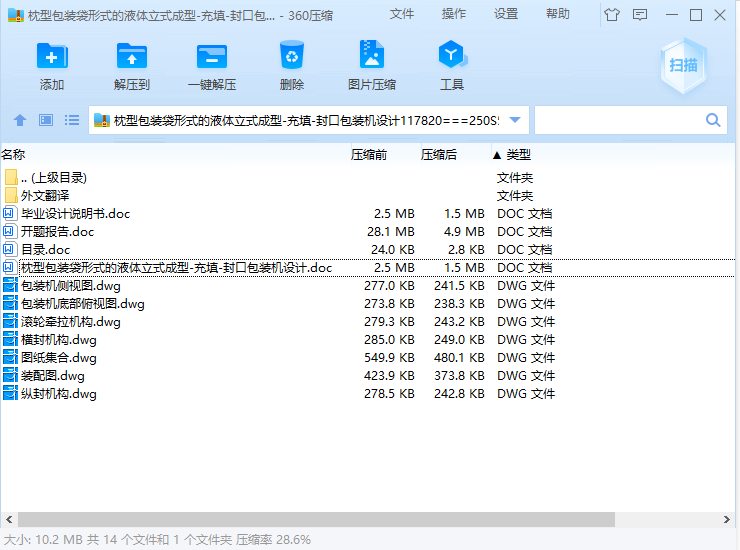This screenshot has height=550, width=740.
Task: Click the 28.1 MB size cell
Action: (x=391, y=231)
